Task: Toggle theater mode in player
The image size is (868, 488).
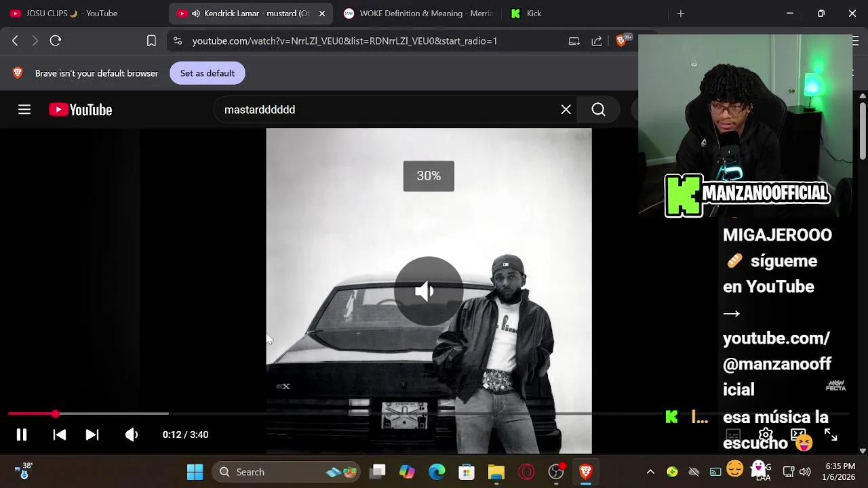Action: coord(798,434)
